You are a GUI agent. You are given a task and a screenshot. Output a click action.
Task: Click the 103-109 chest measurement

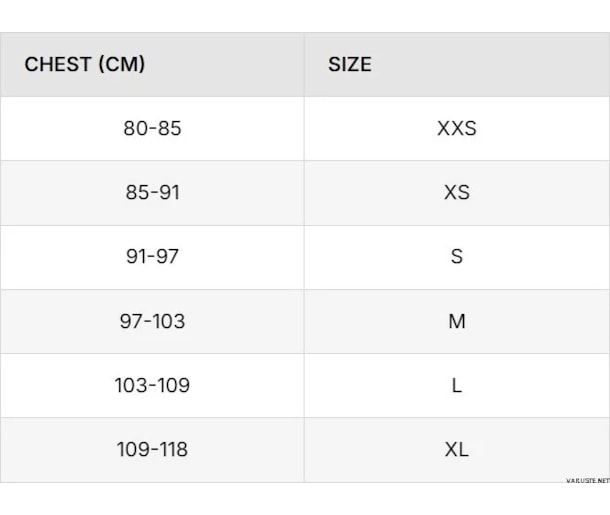pyautogui.click(x=152, y=385)
